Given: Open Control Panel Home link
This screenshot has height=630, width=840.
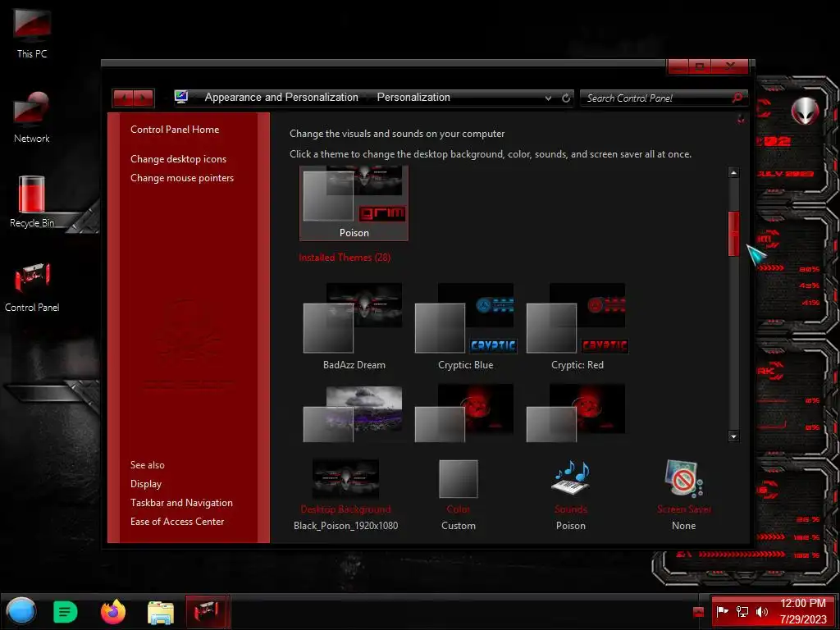Looking at the screenshot, I should (x=175, y=129).
